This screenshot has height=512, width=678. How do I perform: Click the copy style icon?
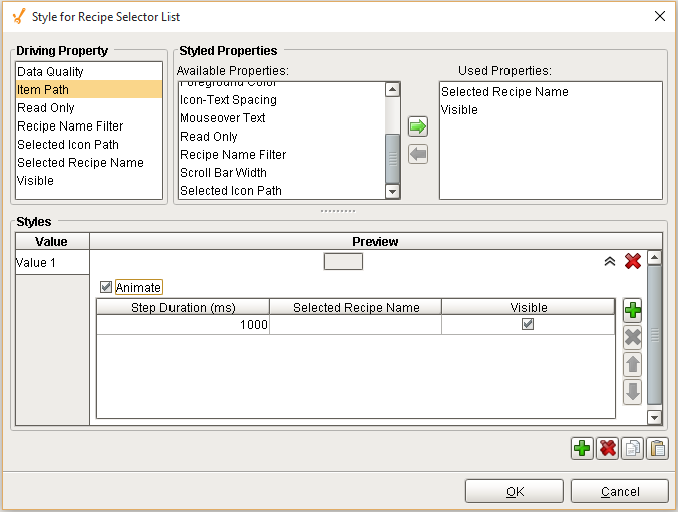[x=632, y=449]
